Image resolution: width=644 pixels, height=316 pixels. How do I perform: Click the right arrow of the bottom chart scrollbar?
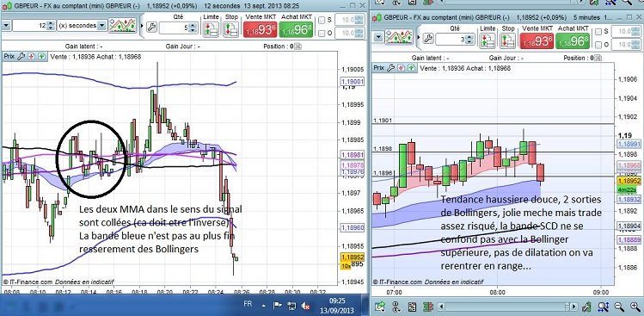click(x=574, y=307)
